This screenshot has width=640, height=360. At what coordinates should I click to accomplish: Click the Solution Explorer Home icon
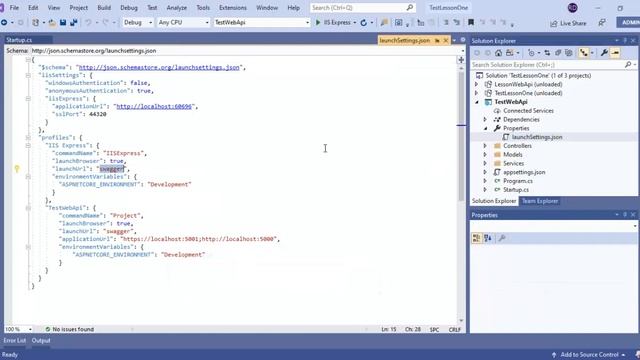click(x=498, y=53)
